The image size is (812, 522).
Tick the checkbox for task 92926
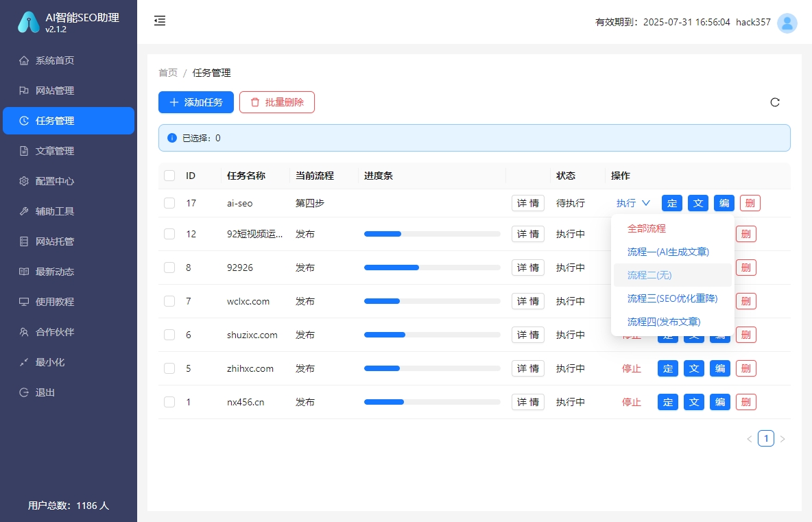(x=169, y=268)
